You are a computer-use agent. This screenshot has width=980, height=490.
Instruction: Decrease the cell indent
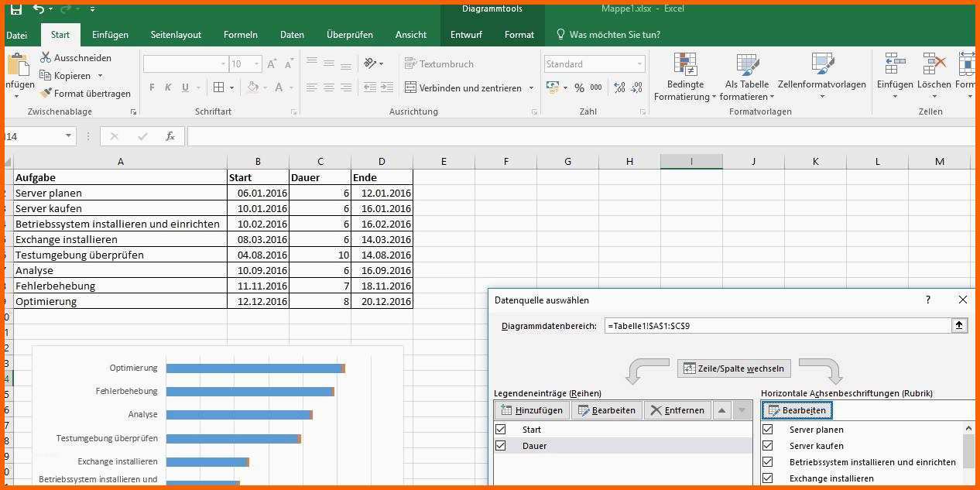[x=369, y=88]
